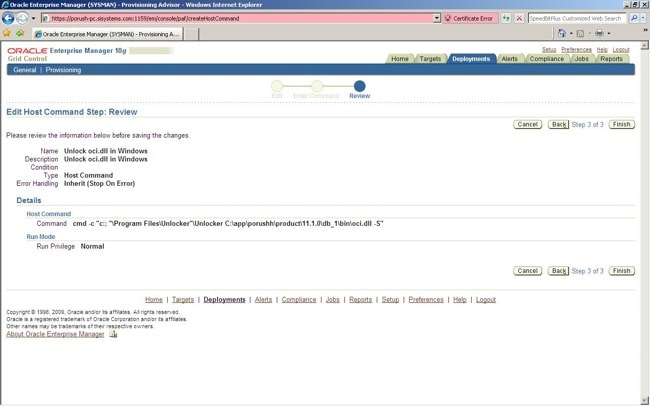This screenshot has width=650, height=406.
Task: Click the bottom Cancel button
Action: click(x=527, y=271)
